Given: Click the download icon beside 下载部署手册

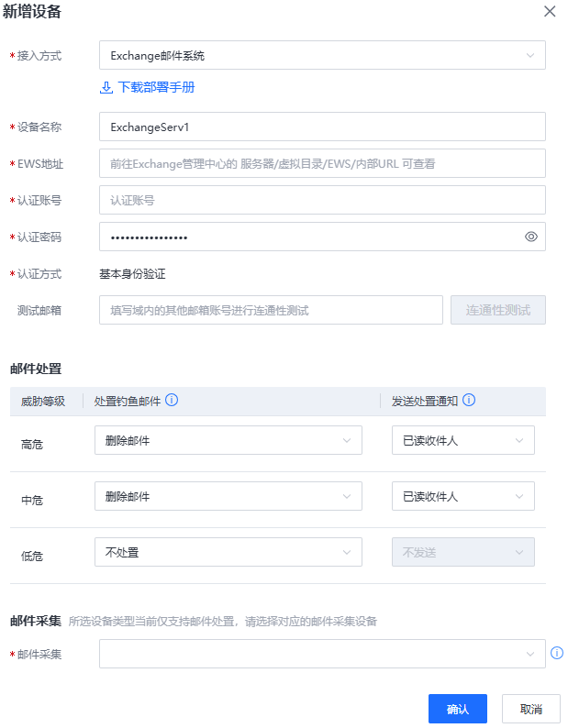Looking at the screenshot, I should coord(106,88).
